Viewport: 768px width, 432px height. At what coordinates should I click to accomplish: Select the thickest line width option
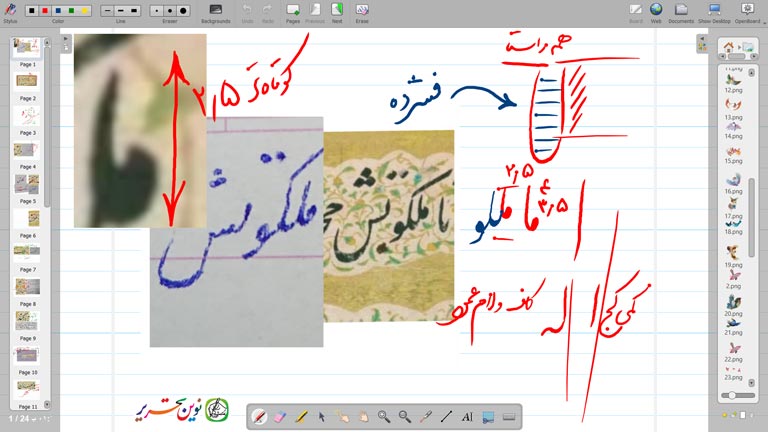135,10
